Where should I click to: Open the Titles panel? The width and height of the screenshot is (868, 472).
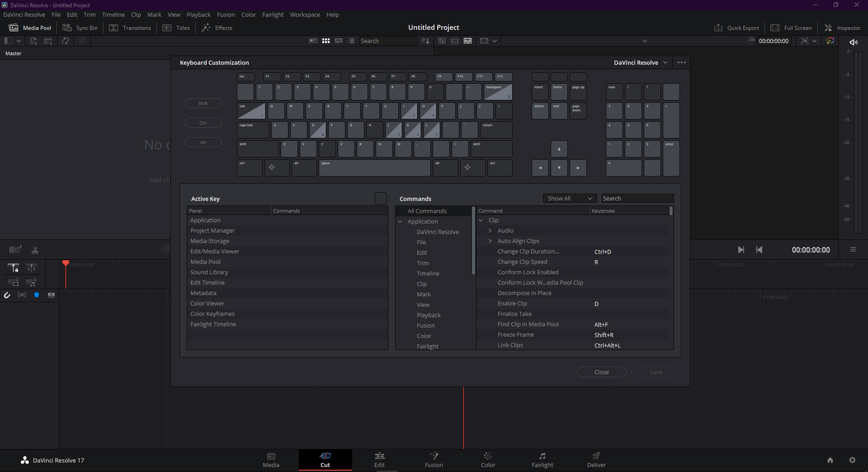coord(176,28)
